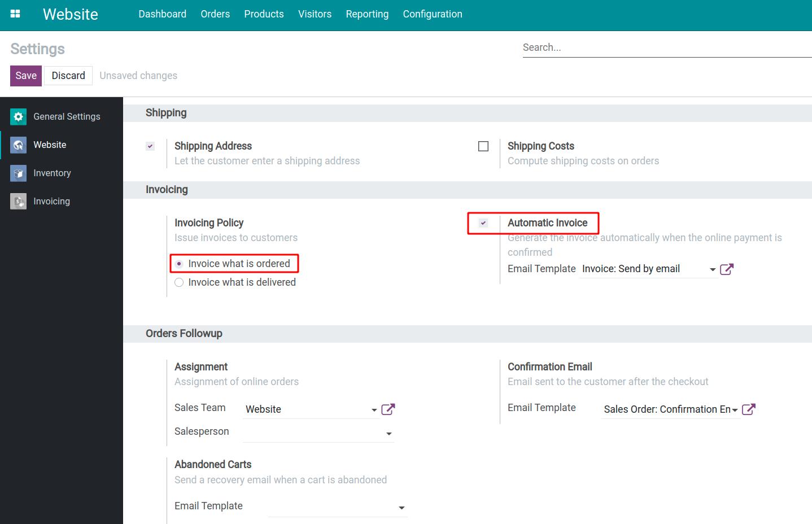Screen dimensions: 812x524
Task: Select Invoice what is delivered option
Action: pyautogui.click(x=179, y=282)
